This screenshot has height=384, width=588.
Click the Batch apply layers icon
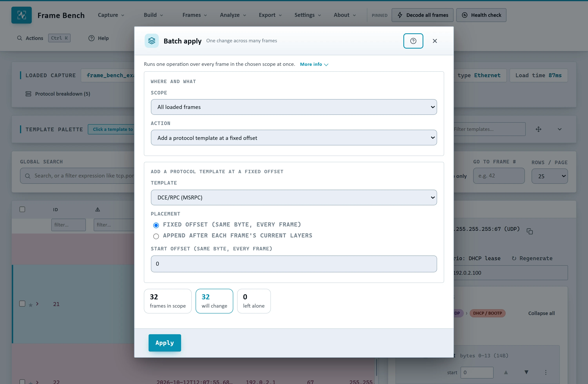[x=152, y=41]
